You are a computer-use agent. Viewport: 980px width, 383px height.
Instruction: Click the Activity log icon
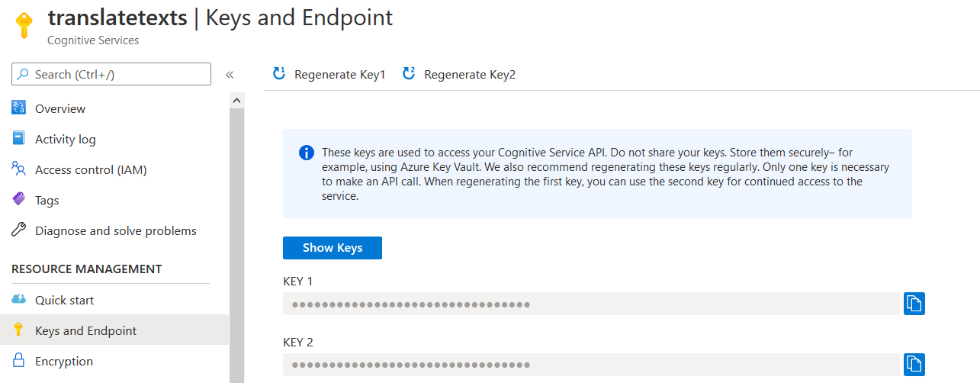[x=19, y=139]
